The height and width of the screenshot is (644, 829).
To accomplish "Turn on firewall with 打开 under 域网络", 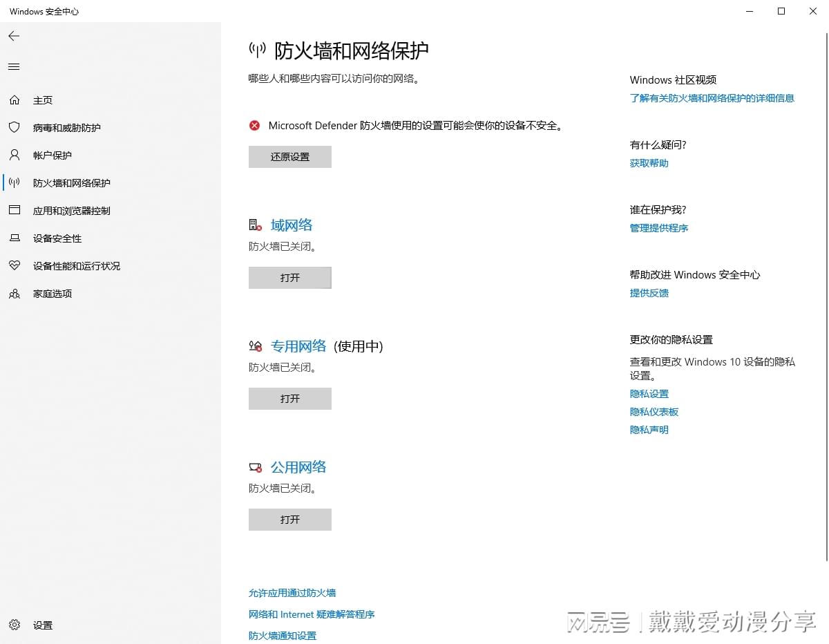I will pyautogui.click(x=290, y=278).
